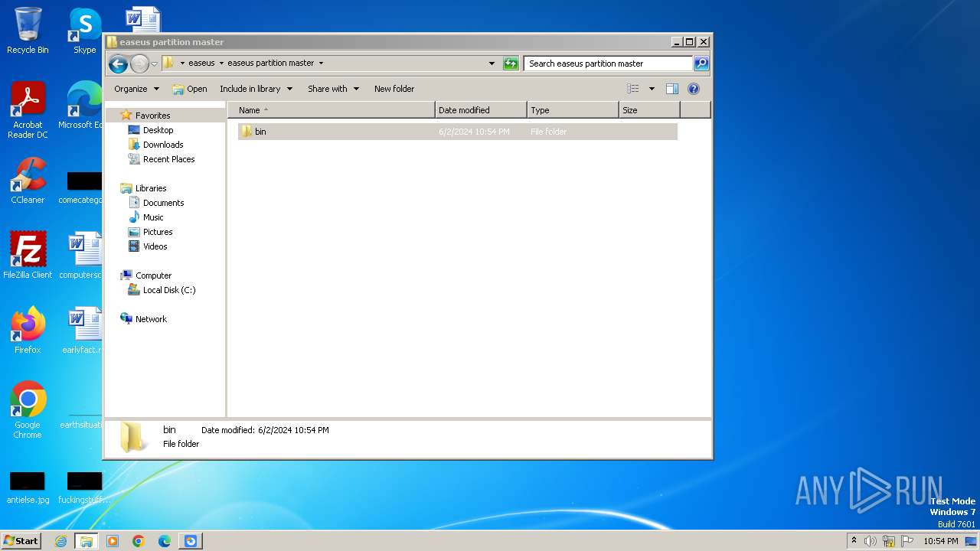980x551 pixels.
Task: Click Windows Explorer taskbar icon
Action: point(87,541)
